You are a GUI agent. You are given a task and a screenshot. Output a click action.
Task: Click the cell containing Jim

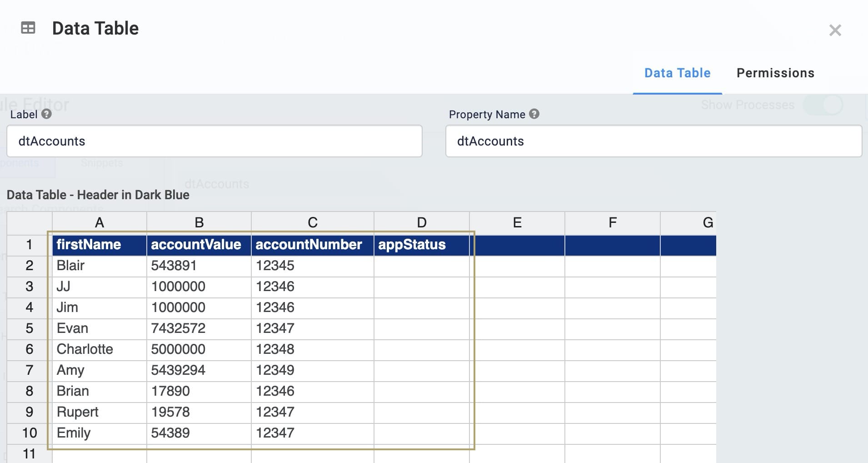(x=100, y=308)
